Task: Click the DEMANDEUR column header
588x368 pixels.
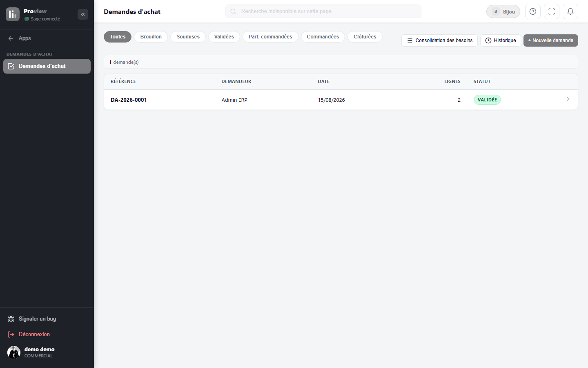Action: point(236,81)
